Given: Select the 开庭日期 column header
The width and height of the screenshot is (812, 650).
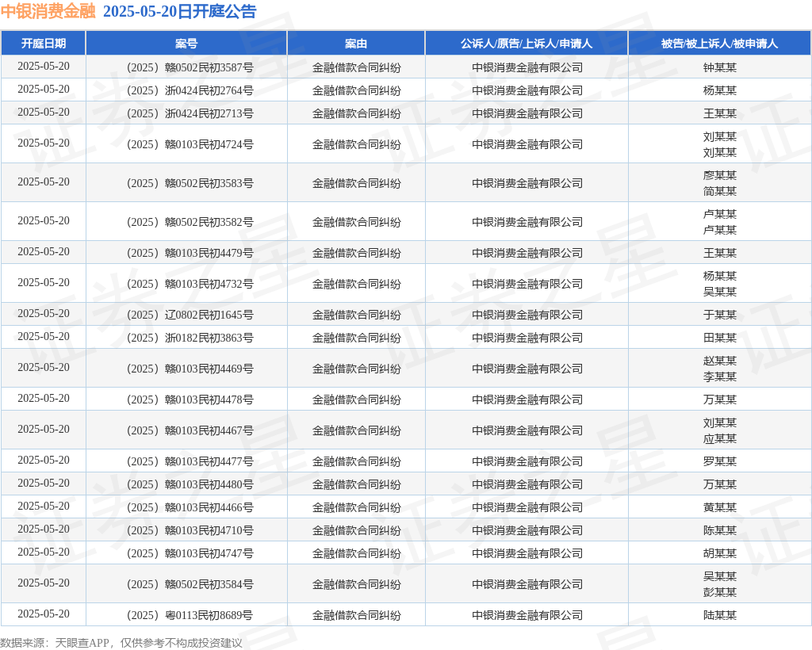Looking at the screenshot, I should (44, 44).
